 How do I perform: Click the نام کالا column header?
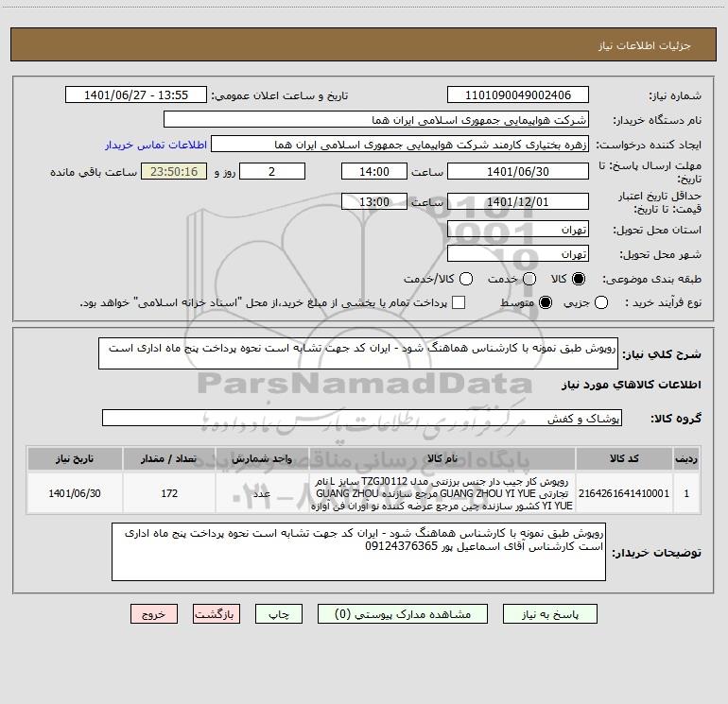pos(442,458)
